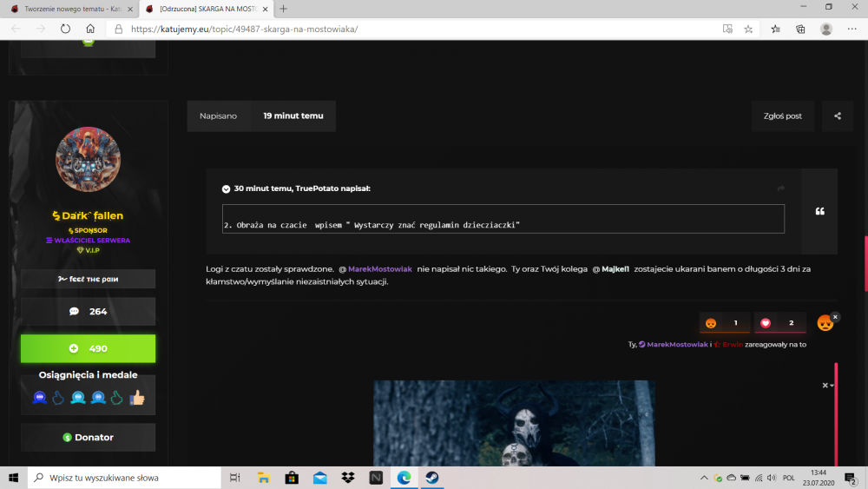The height and width of the screenshot is (489, 868).
Task: Open the 490 reputation points button
Action: click(88, 348)
